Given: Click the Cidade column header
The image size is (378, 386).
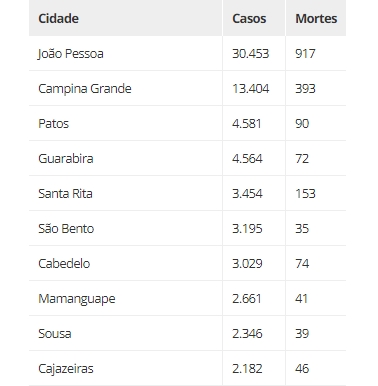Looking at the screenshot, I should coord(59,18).
